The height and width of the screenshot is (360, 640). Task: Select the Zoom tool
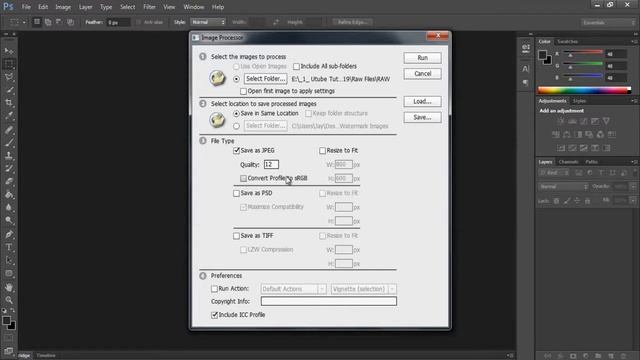coord(9,300)
